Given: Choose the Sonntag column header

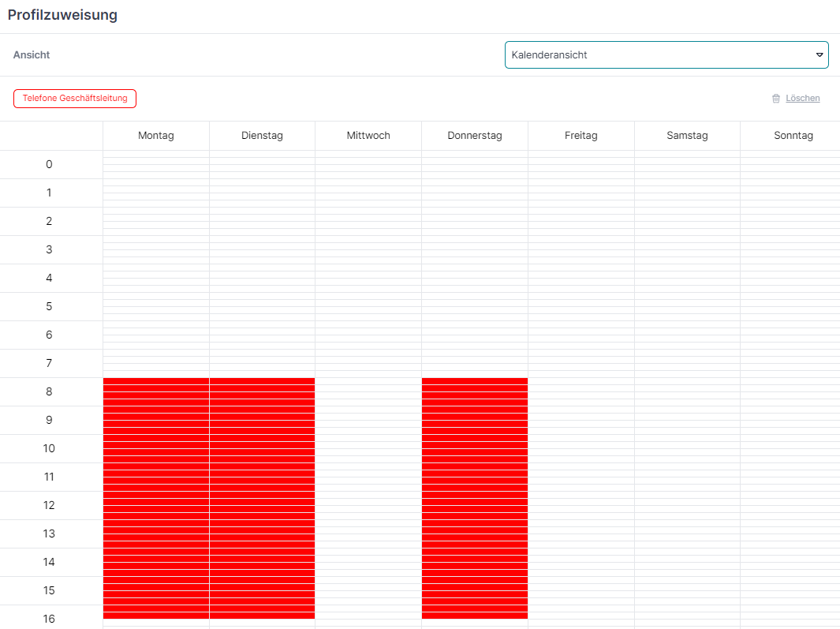Looking at the screenshot, I should (793, 136).
